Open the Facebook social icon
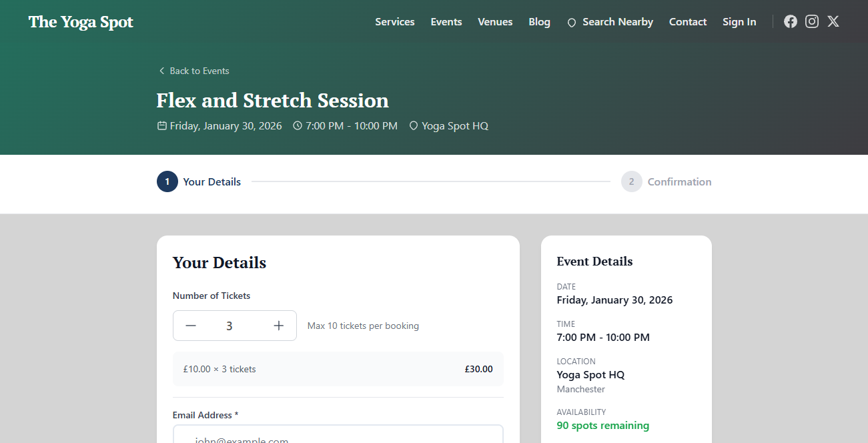 tap(791, 21)
